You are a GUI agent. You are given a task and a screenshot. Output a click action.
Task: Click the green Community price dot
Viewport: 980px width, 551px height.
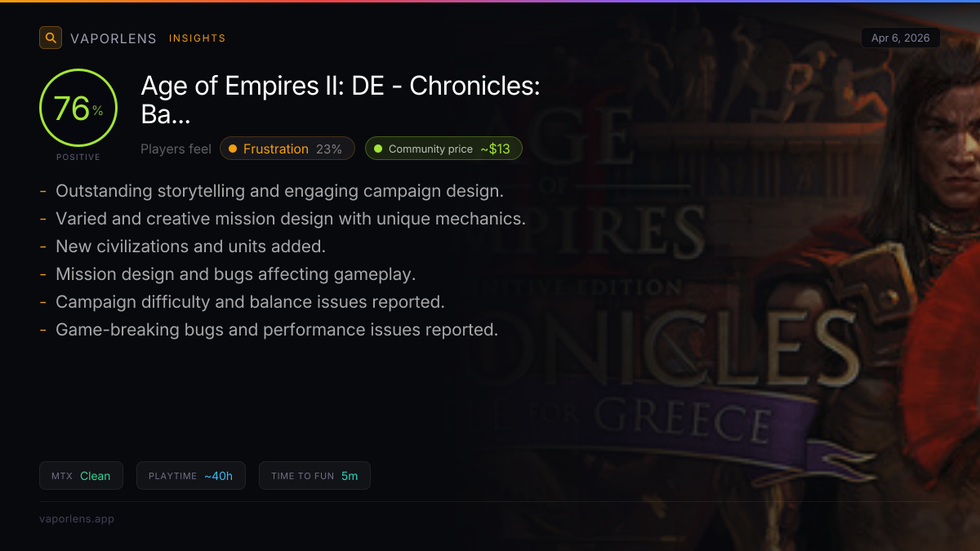[x=378, y=149]
